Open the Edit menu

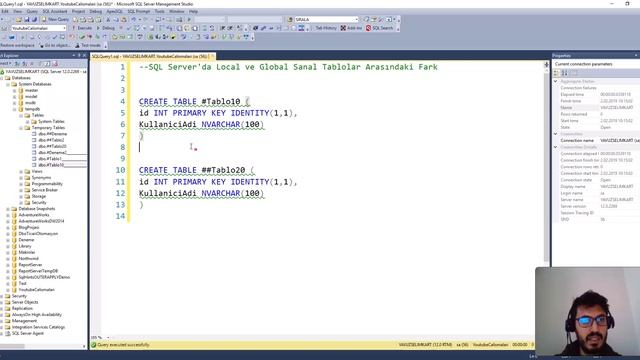tap(5, 11)
